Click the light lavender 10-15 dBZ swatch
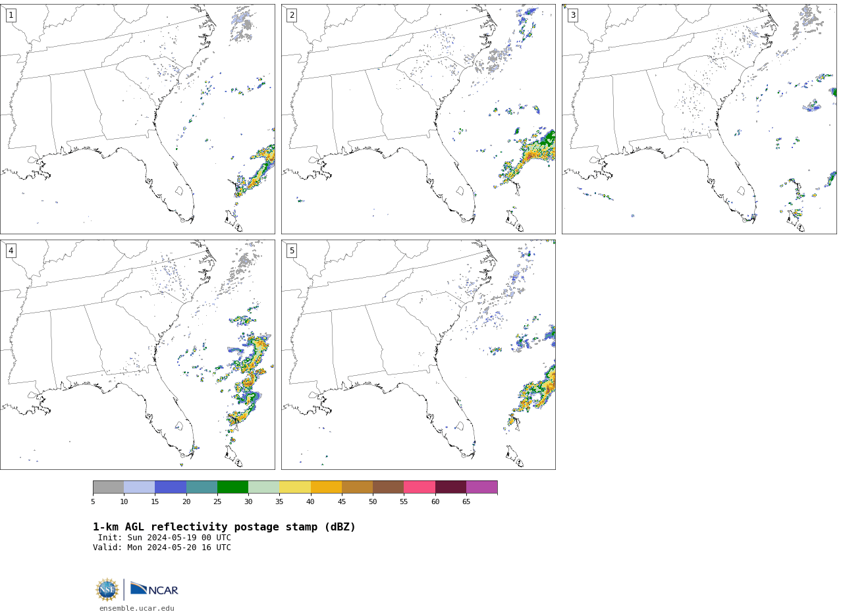The image size is (843, 616). pyautogui.click(x=140, y=487)
